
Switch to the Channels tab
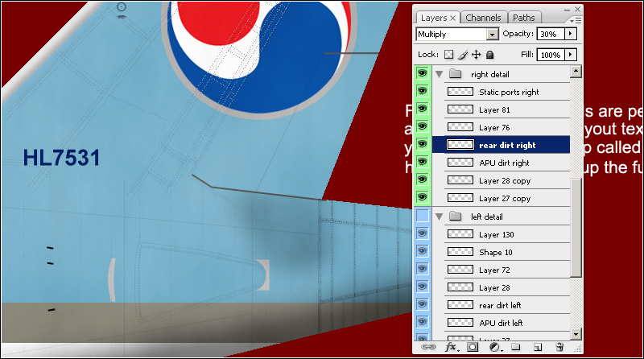coord(483,17)
